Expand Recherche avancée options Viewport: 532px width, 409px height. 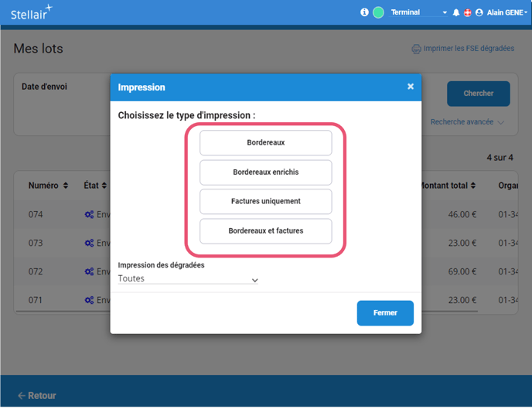click(467, 122)
